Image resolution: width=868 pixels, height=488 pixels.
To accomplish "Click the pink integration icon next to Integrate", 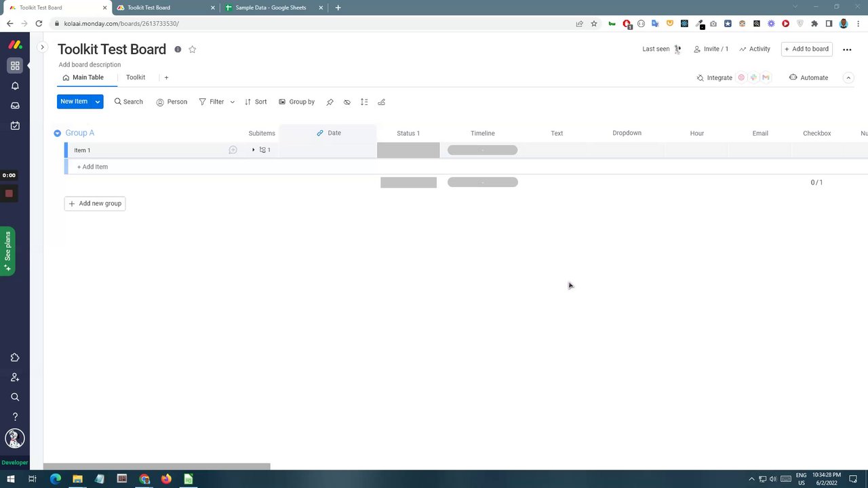I will [x=741, y=78].
